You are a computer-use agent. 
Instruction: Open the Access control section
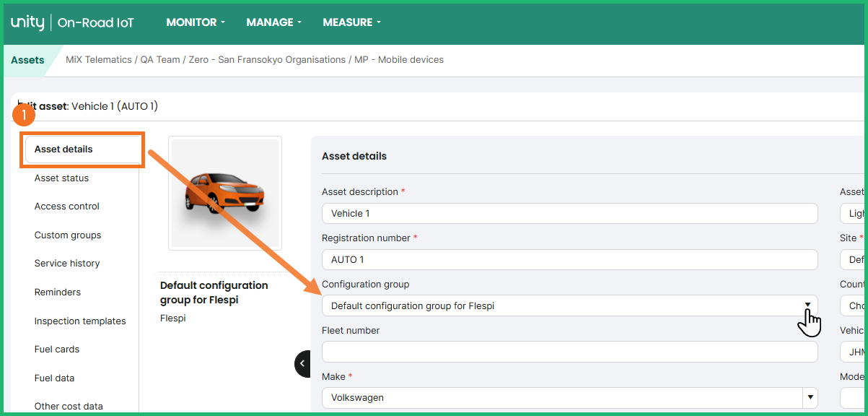tap(66, 207)
